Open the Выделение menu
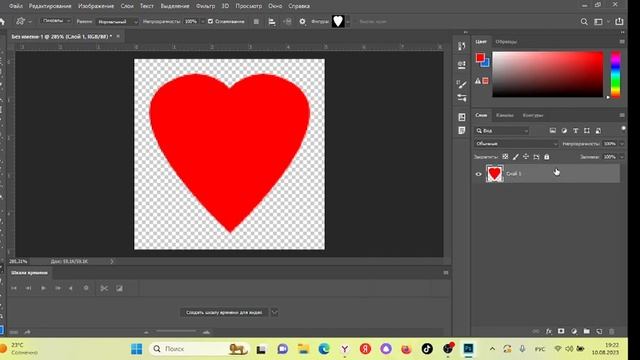The width and height of the screenshot is (640, 360). click(175, 6)
